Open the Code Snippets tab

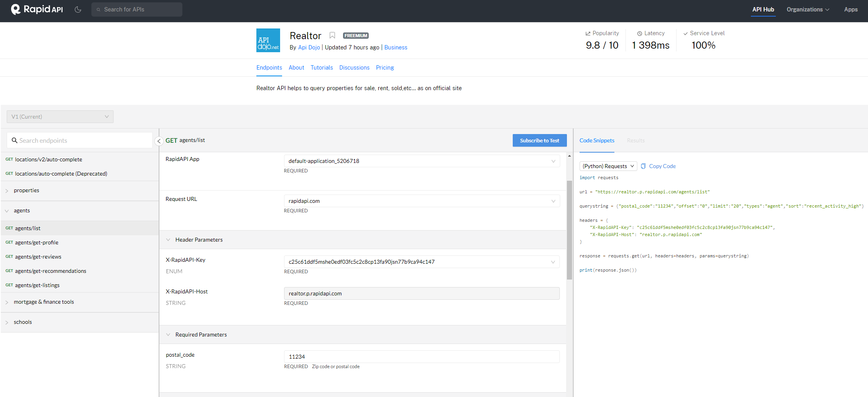[x=597, y=140]
